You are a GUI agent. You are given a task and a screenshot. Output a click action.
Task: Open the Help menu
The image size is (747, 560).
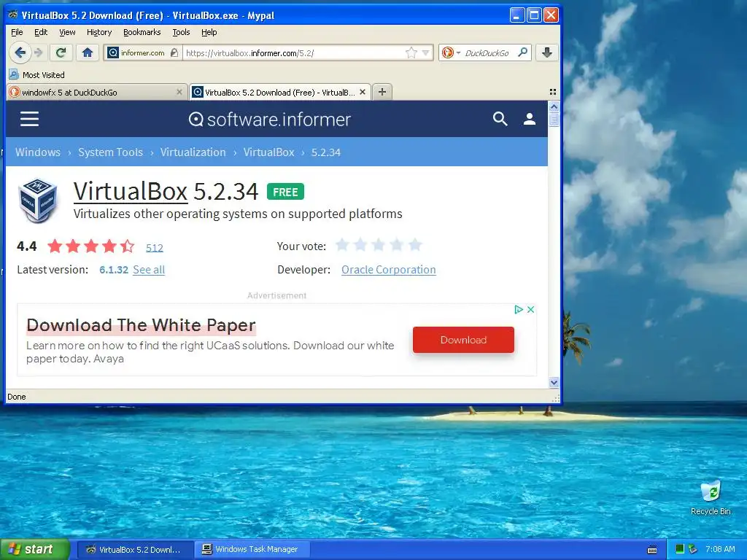[x=209, y=32]
